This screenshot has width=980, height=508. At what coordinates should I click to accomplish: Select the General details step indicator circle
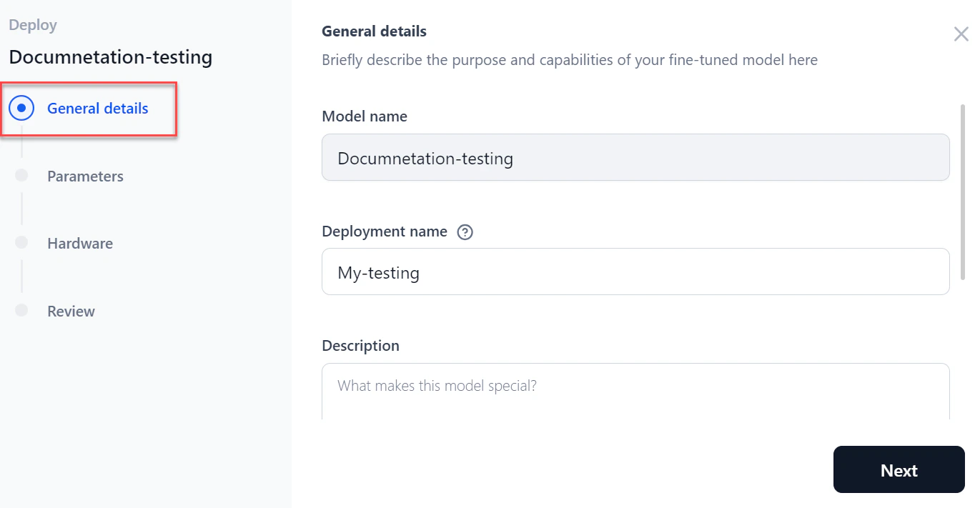click(x=21, y=108)
